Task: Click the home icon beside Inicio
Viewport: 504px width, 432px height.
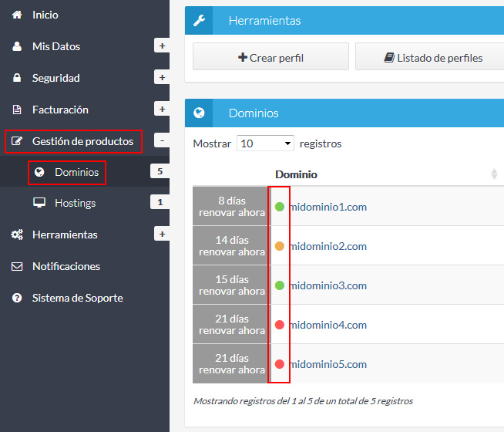Action: pos(17,15)
